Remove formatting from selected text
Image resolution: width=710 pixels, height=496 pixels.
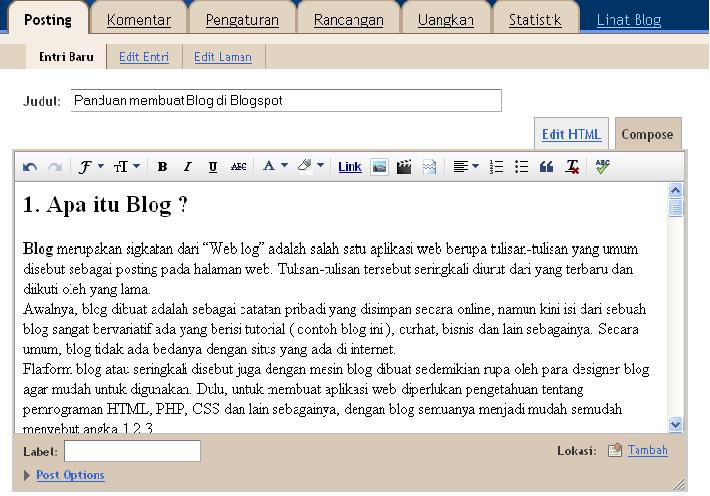572,167
